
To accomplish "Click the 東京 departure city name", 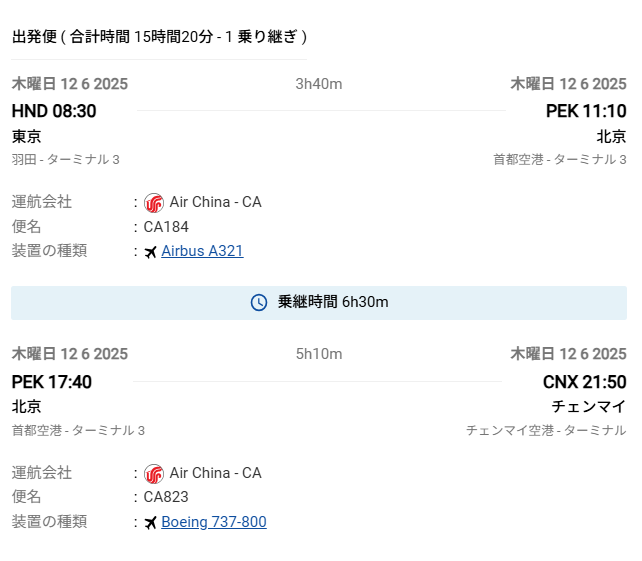I will coord(27,136).
